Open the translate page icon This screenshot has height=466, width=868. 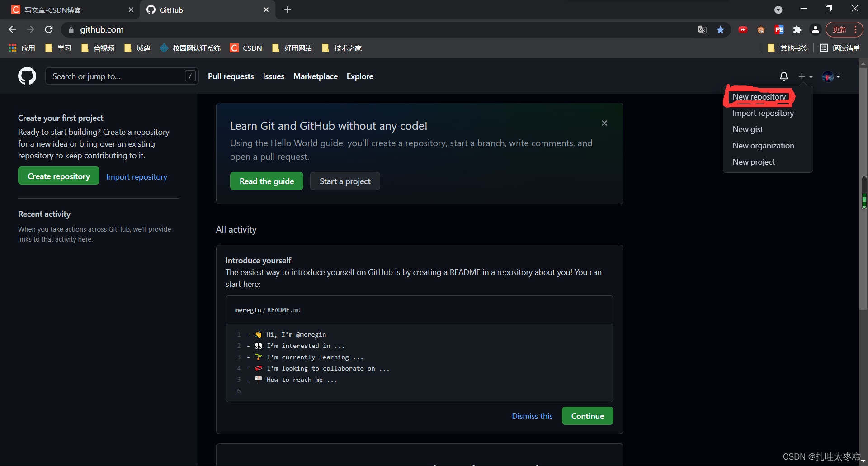(702, 29)
